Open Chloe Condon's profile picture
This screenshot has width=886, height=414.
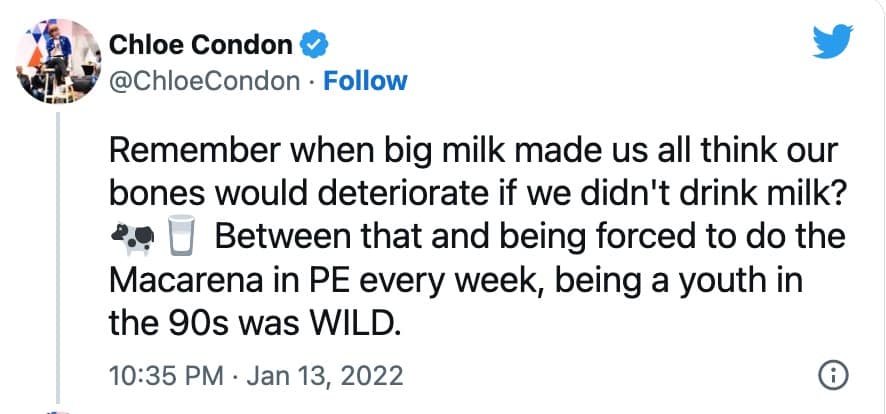[x=47, y=63]
